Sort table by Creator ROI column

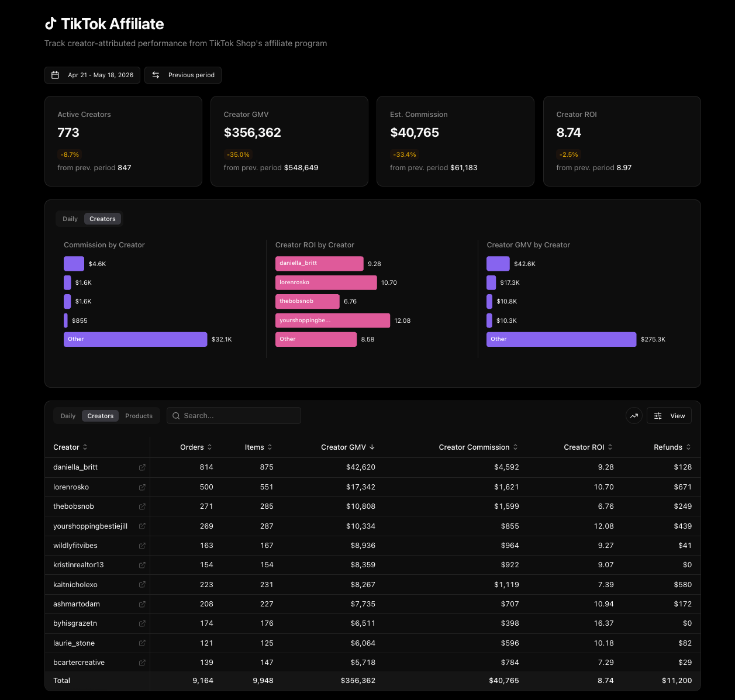pyautogui.click(x=588, y=447)
